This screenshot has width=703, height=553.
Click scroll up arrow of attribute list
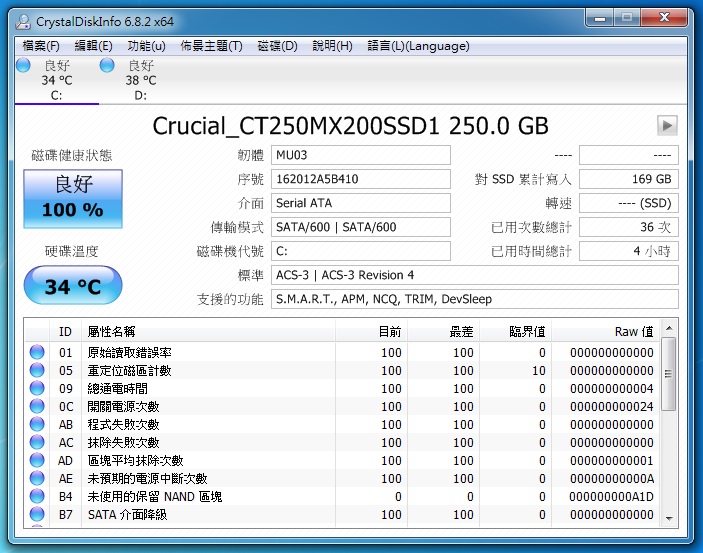point(669,328)
